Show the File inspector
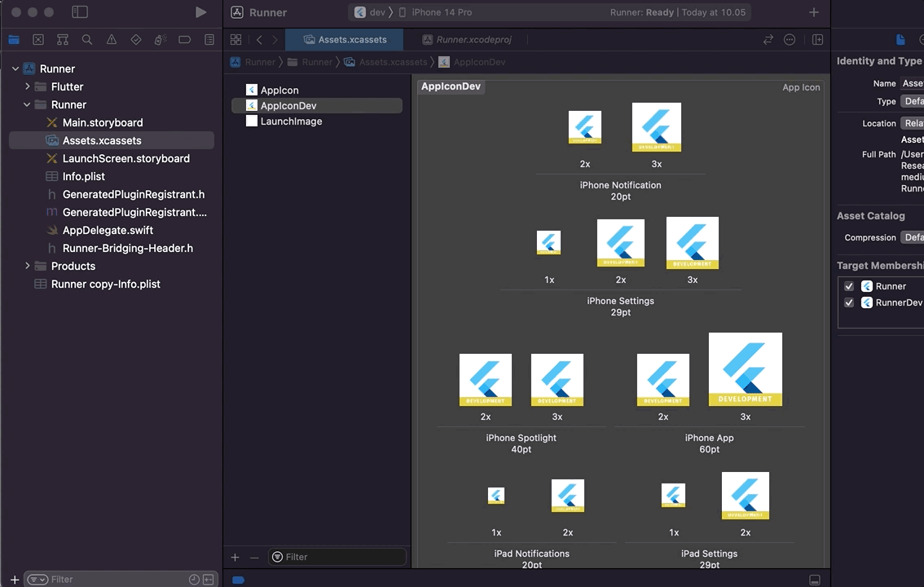924x587 pixels. pyautogui.click(x=900, y=39)
